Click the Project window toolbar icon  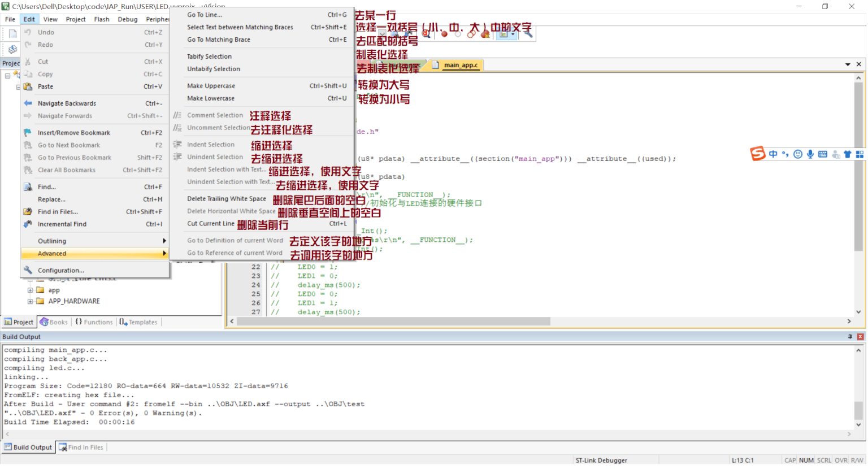point(503,34)
